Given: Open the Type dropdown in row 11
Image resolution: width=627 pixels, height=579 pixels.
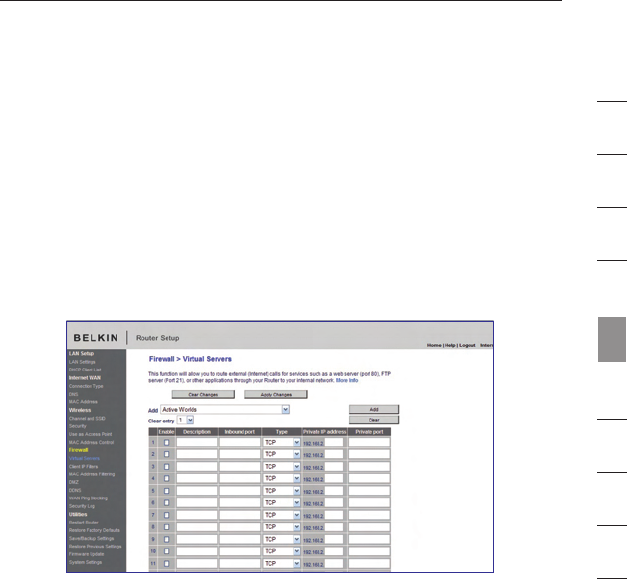Looking at the screenshot, I should 282,564.
